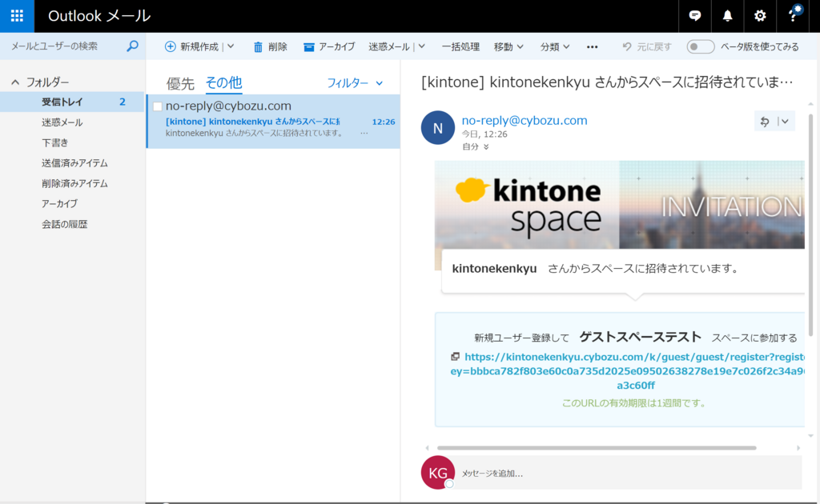820x504 pixels.
Task: Click the kintone guest registration URL link
Action: point(628,371)
